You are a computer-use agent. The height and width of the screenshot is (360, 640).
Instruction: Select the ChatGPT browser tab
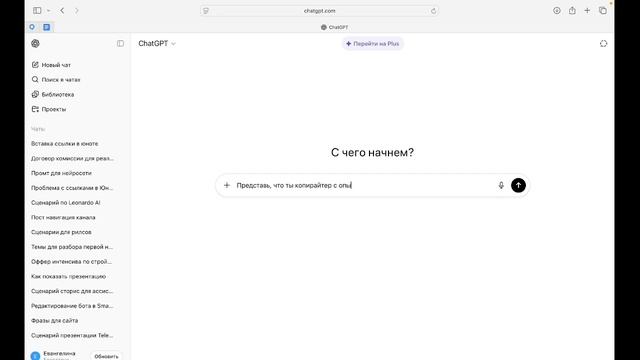(334, 27)
